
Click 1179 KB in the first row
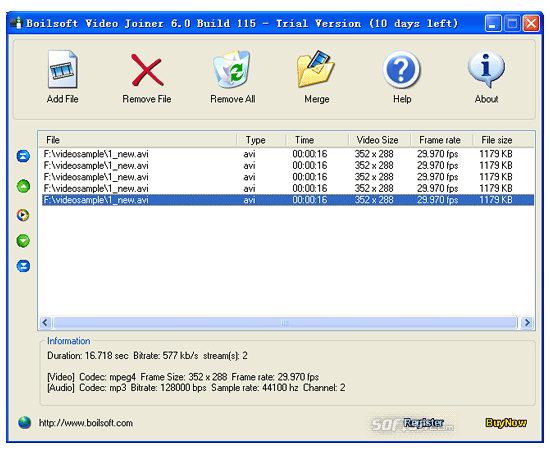click(x=496, y=154)
